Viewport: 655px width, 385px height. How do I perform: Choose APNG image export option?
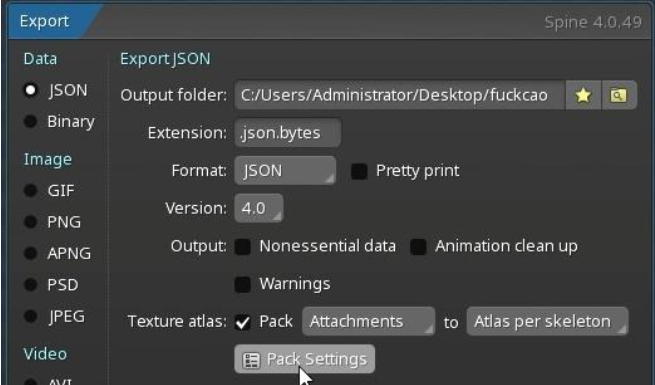[31, 253]
